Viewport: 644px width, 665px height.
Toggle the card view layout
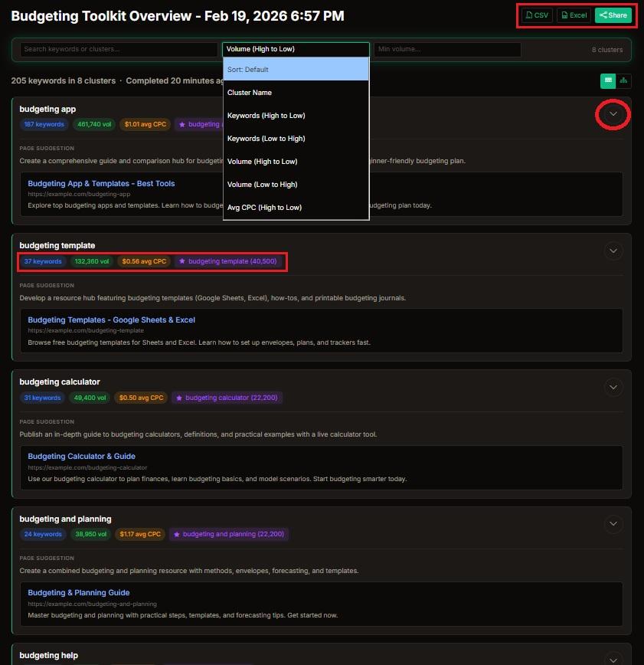click(608, 80)
